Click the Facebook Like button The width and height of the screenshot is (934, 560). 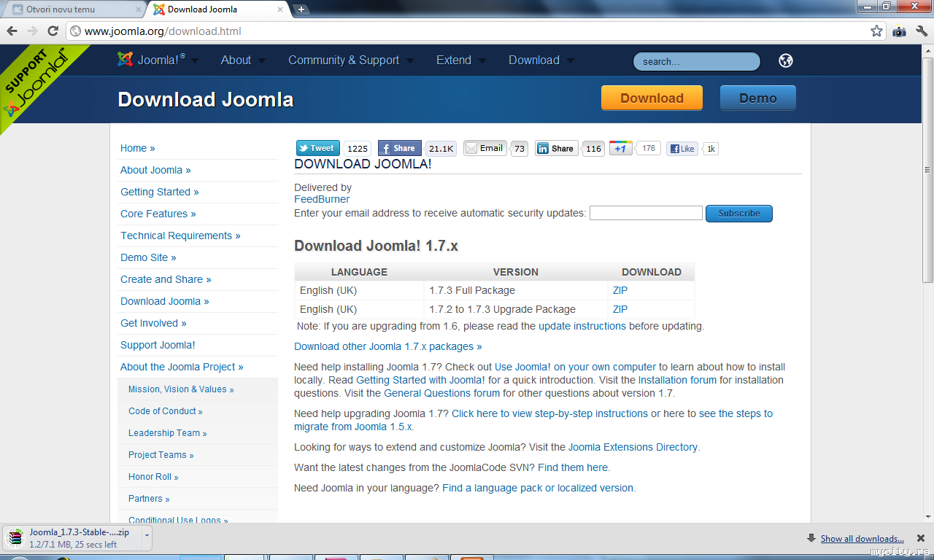pyautogui.click(x=682, y=149)
